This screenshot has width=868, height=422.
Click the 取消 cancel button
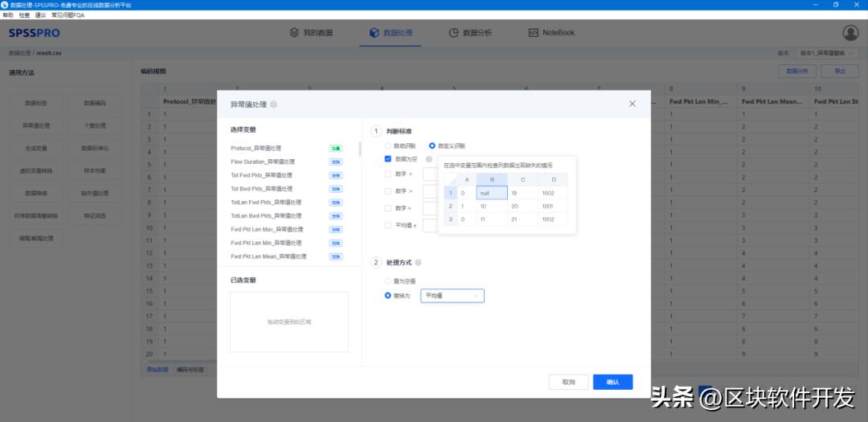pos(568,383)
